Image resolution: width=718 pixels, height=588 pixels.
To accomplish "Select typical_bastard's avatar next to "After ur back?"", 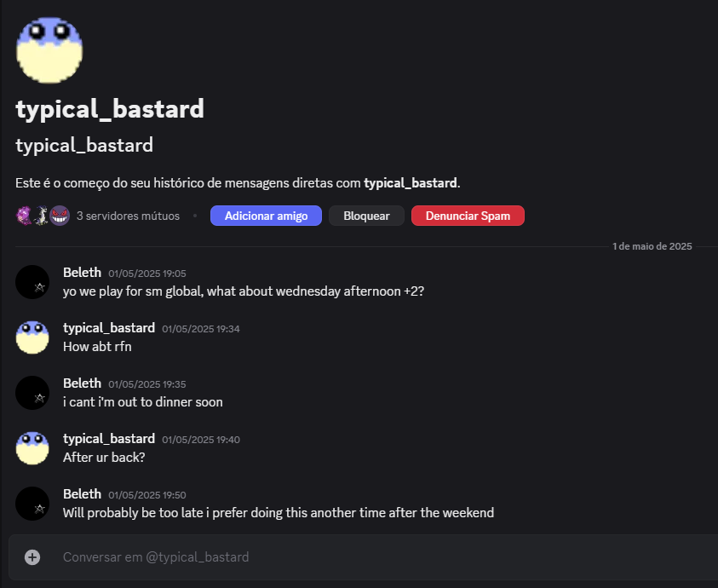I will [32, 448].
